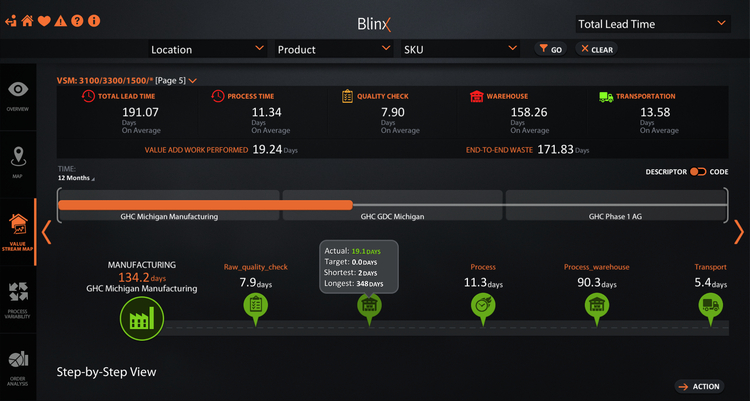Image resolution: width=750 pixels, height=401 pixels.
Task: Select Value Stream Map sidebar item
Action: click(x=18, y=232)
